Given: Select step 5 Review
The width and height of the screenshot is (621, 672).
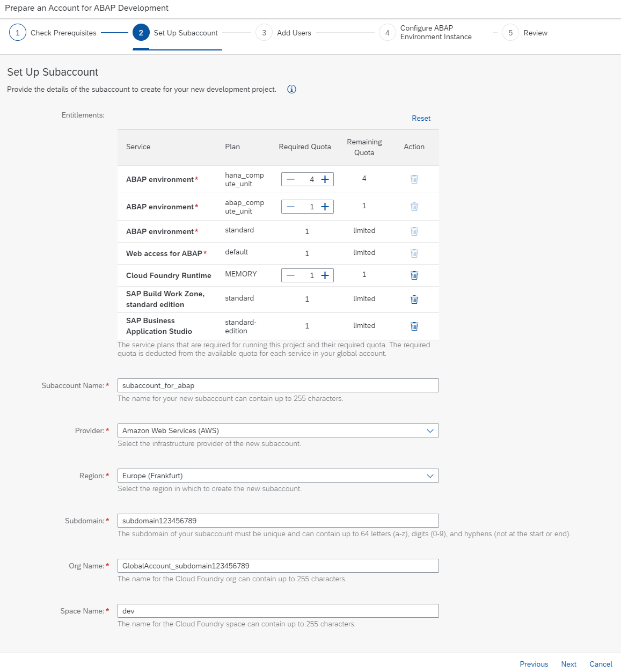Looking at the screenshot, I should (x=525, y=33).
